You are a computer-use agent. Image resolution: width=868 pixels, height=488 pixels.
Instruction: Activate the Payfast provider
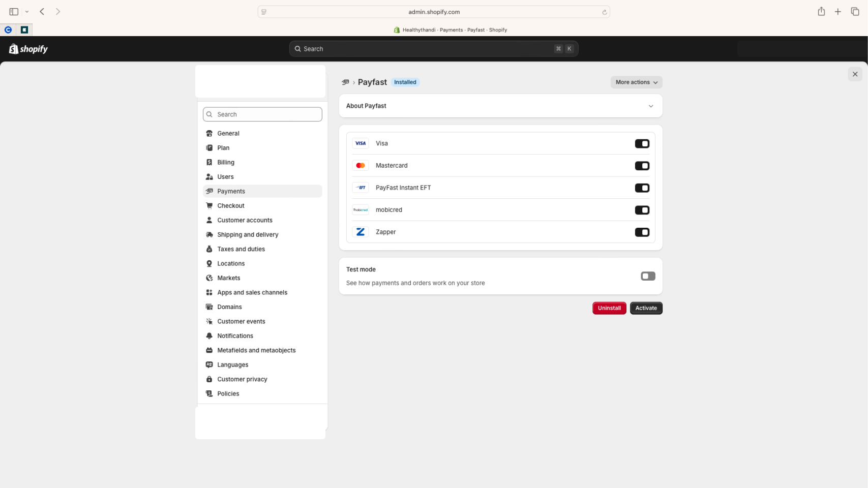click(x=646, y=308)
